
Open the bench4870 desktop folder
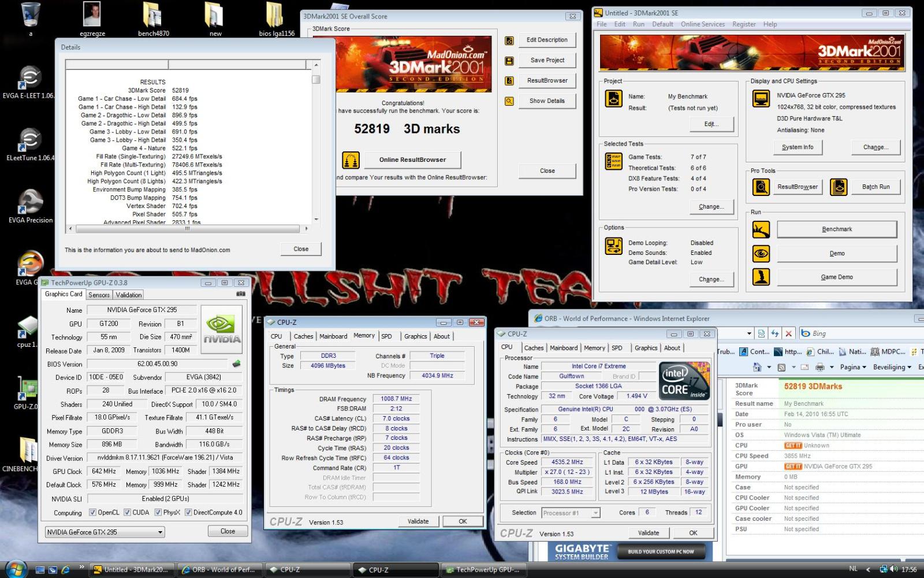pyautogui.click(x=154, y=19)
